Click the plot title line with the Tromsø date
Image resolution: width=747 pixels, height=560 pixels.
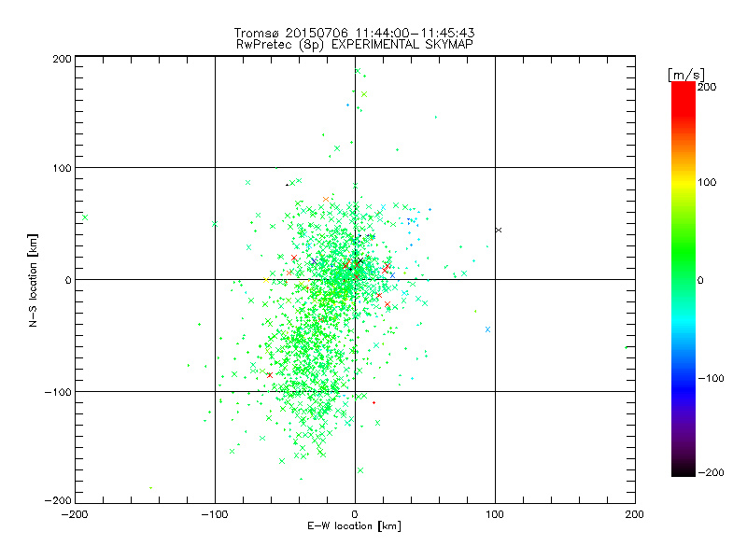[354, 33]
